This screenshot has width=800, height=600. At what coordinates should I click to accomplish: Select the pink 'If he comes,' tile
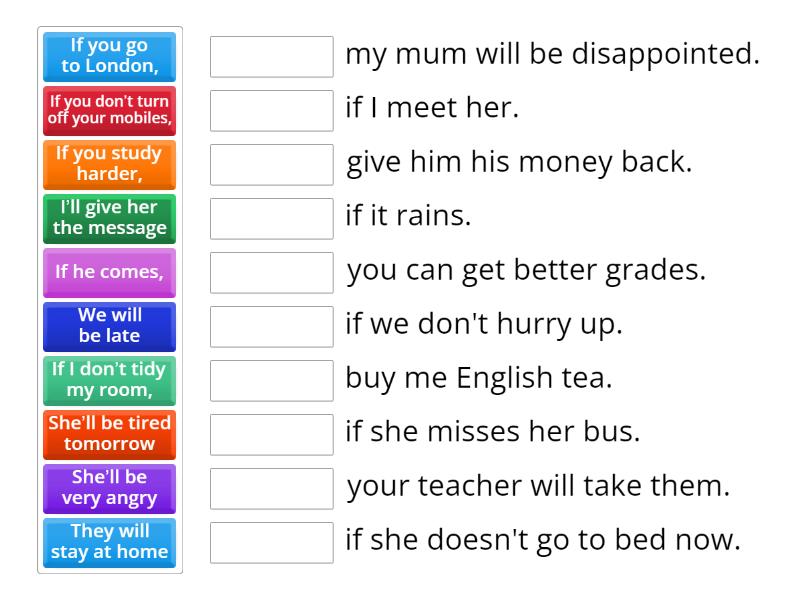pyautogui.click(x=110, y=273)
